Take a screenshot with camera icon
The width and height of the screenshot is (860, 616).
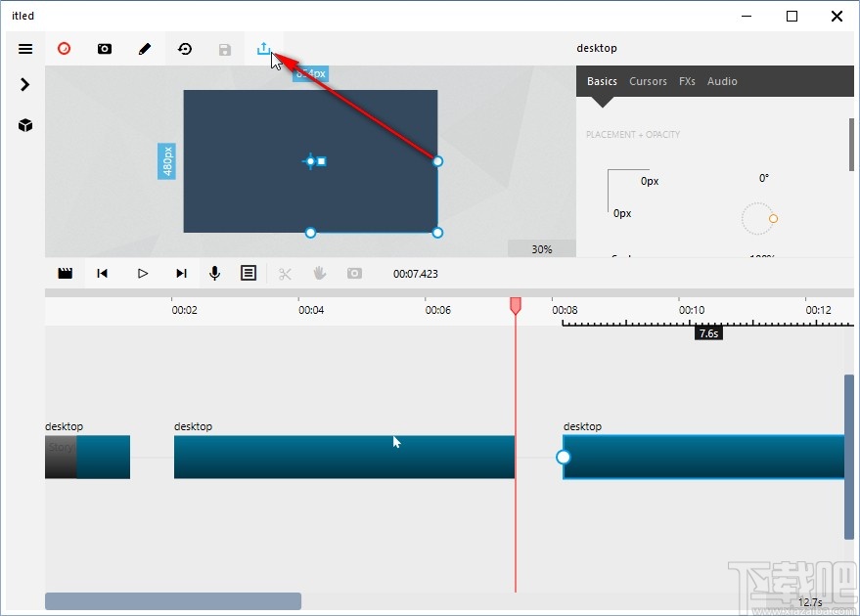(105, 49)
